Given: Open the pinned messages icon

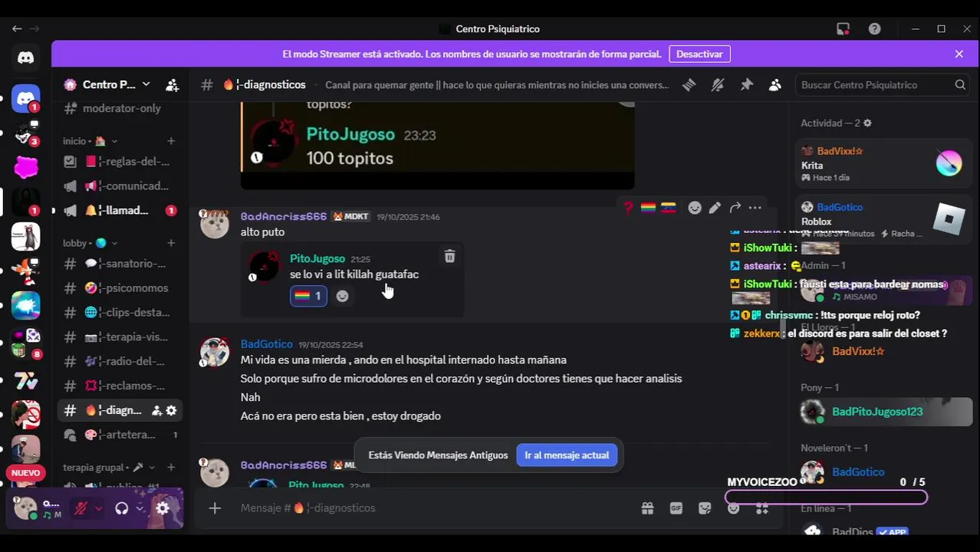Looking at the screenshot, I should click(x=746, y=85).
